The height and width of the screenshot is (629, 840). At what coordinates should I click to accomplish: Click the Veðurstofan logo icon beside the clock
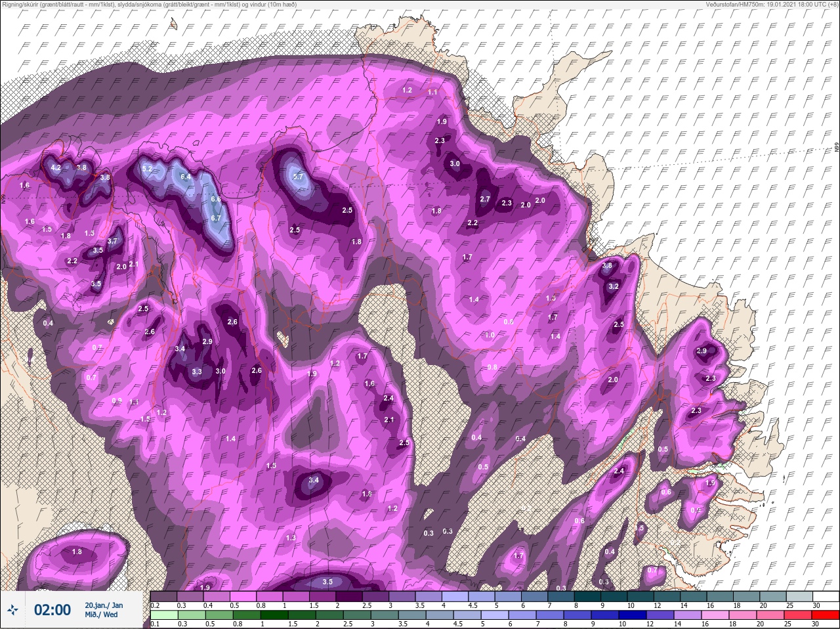[x=12, y=611]
